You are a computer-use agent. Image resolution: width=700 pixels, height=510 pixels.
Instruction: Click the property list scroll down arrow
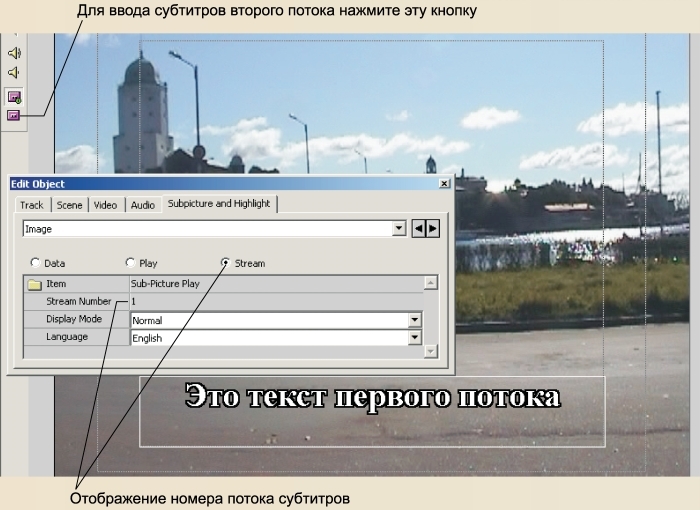[430, 352]
